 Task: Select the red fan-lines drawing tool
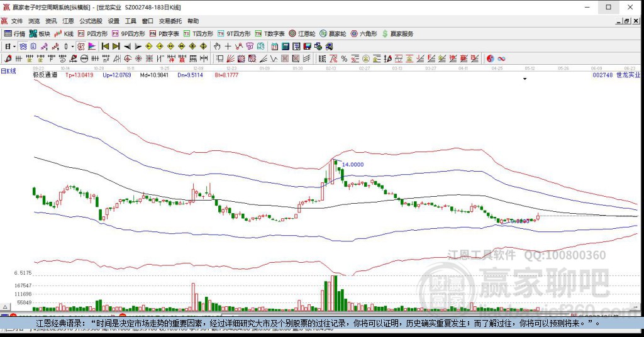230,58
